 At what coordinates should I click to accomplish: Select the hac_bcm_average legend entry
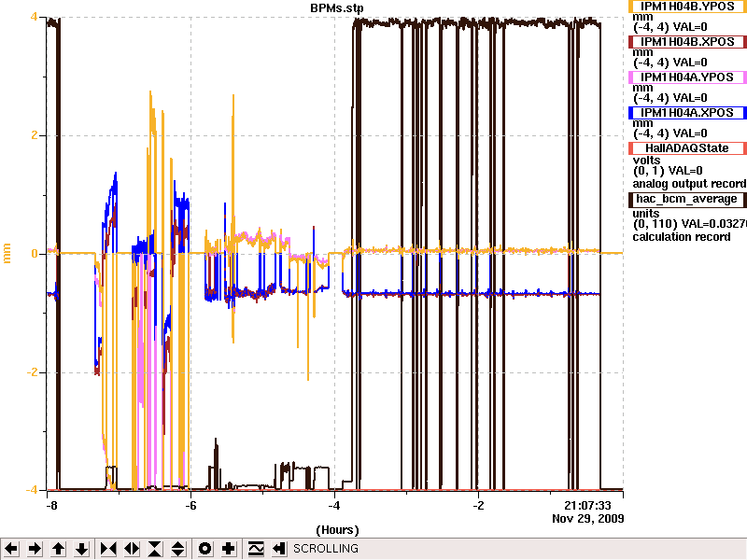point(687,199)
